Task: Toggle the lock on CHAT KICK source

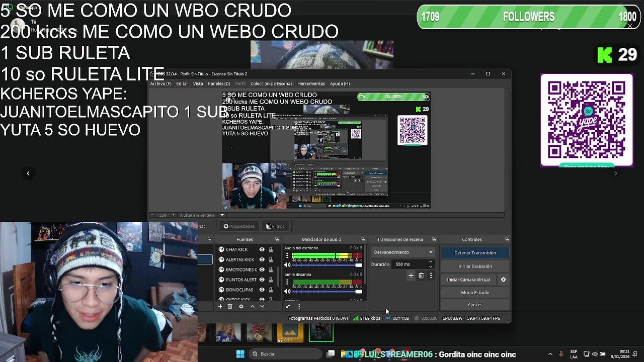Action: [270, 249]
